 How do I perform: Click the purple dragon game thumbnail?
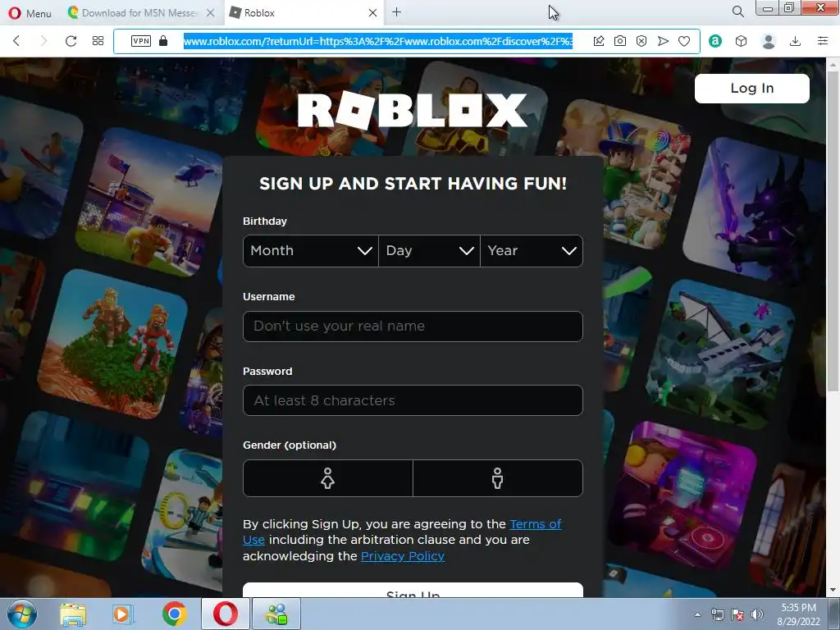(x=753, y=212)
